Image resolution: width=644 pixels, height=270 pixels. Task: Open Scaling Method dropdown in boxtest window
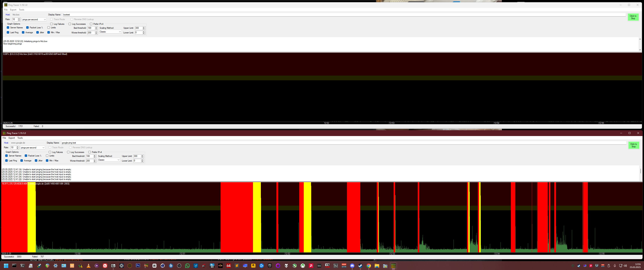point(110,32)
